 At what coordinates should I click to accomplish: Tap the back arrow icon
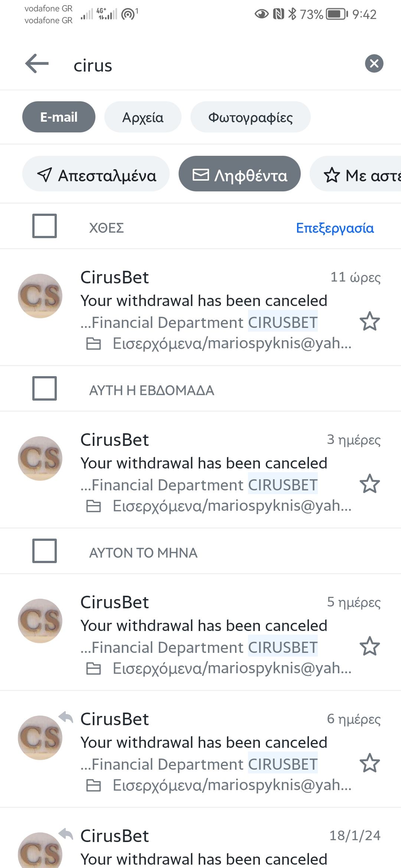(x=37, y=63)
